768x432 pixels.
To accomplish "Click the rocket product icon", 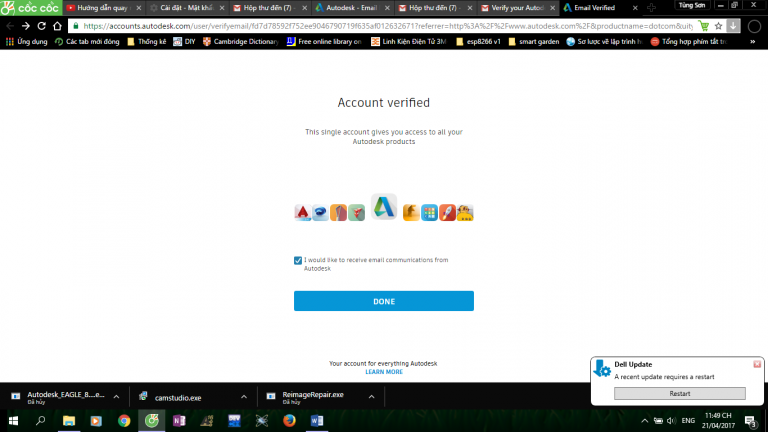I will click(x=447, y=213).
